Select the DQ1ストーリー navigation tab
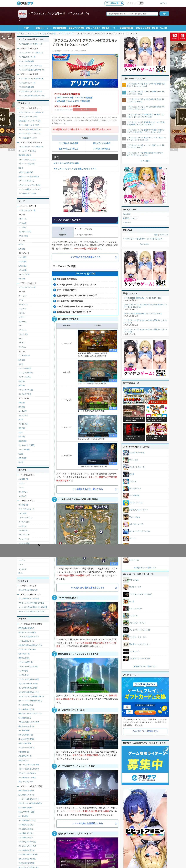Screen dimensions: 186x868 tap(43, 28)
